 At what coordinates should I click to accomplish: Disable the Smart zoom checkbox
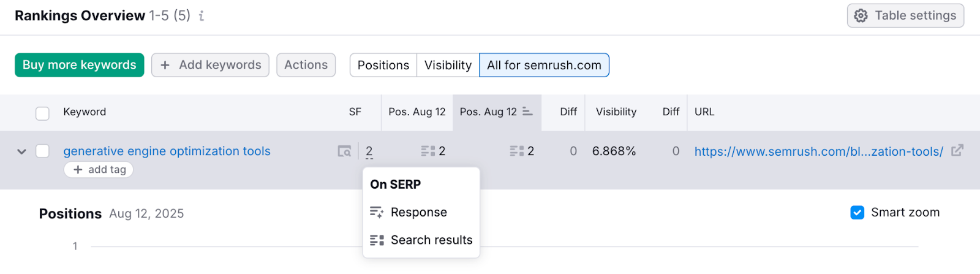pyautogui.click(x=858, y=213)
